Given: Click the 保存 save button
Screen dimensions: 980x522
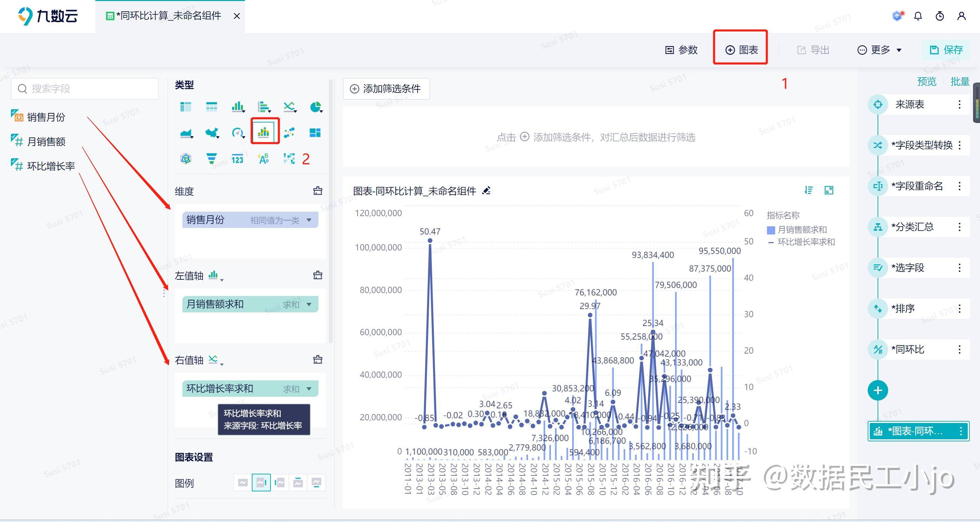Looking at the screenshot, I should coord(946,50).
